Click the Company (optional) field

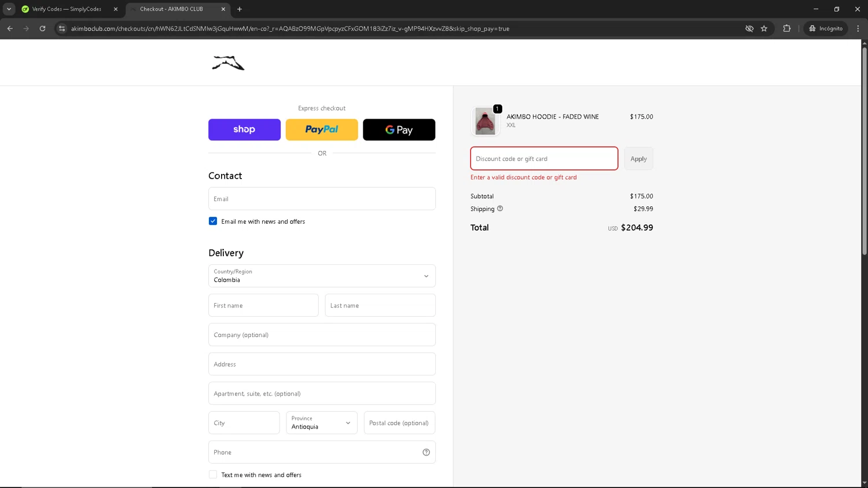tap(322, 335)
